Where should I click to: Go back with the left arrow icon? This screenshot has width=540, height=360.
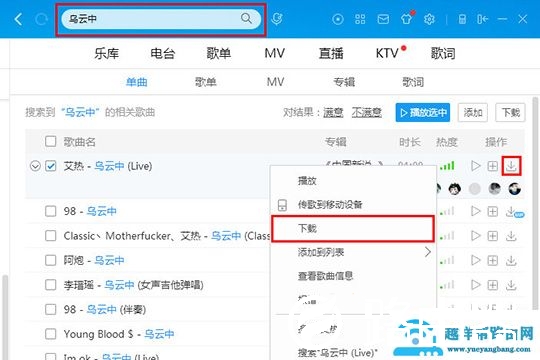coord(18,19)
